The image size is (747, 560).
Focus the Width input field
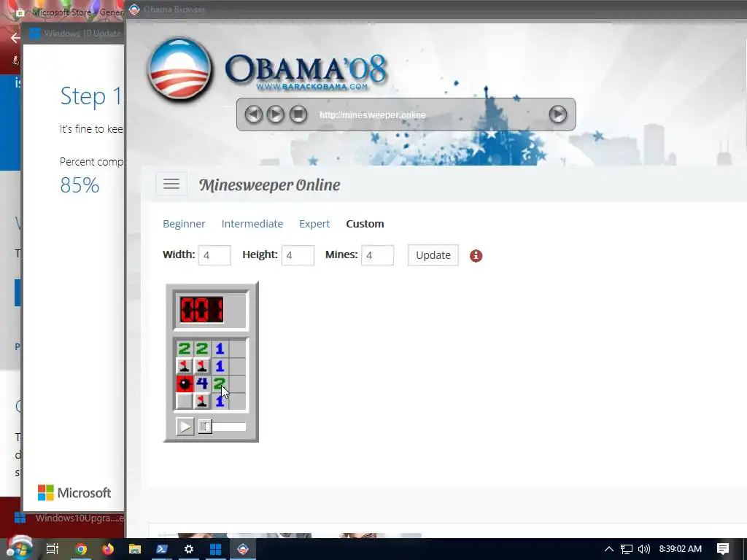214,255
